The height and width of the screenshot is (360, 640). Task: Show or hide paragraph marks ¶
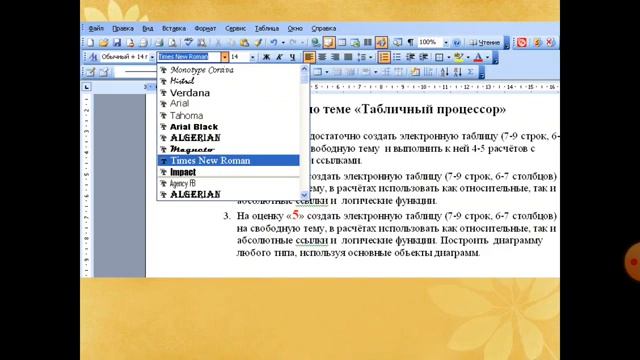tap(411, 42)
